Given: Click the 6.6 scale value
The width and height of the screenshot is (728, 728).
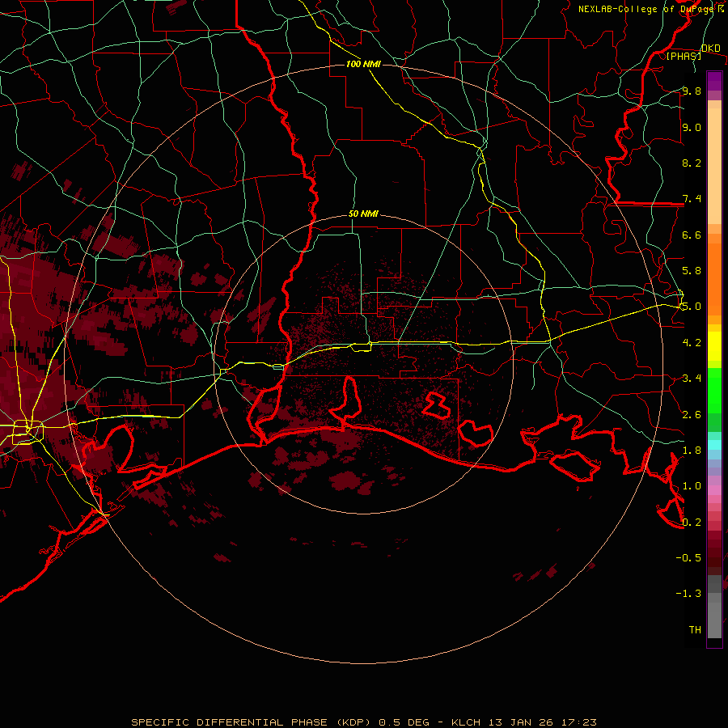Looking at the screenshot, I should click(692, 235).
